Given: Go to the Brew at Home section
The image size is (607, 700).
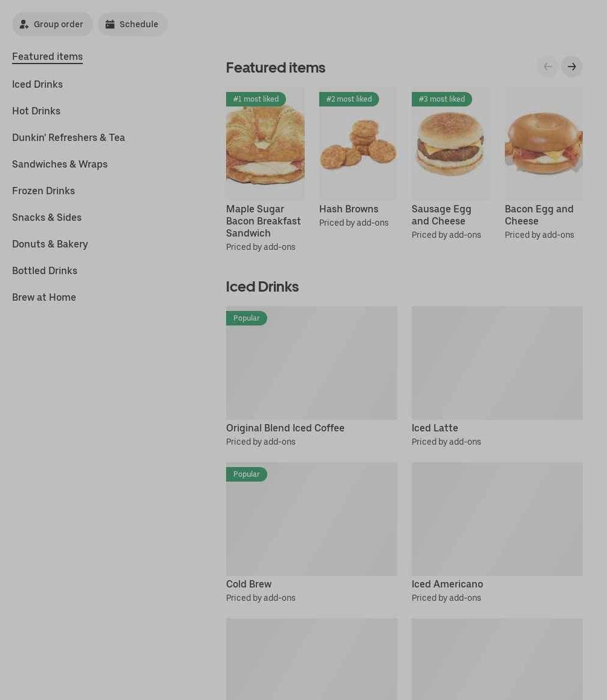Looking at the screenshot, I should click(44, 297).
